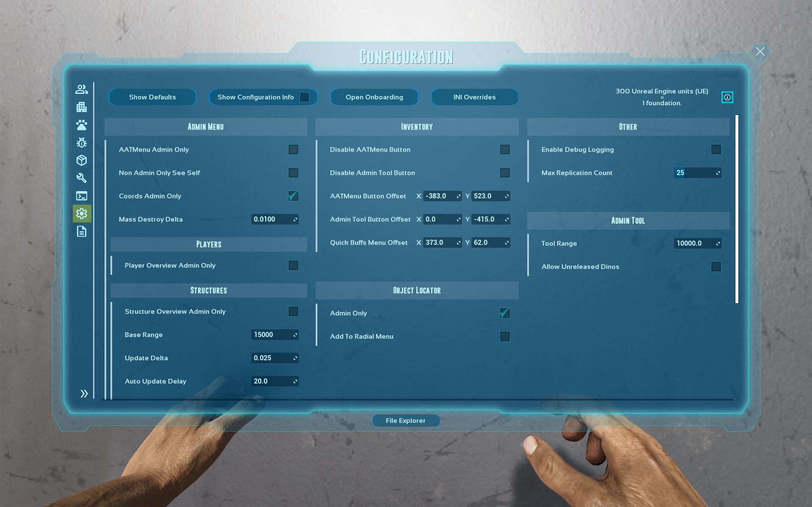Click the bug icon in sidebar

coord(82,143)
